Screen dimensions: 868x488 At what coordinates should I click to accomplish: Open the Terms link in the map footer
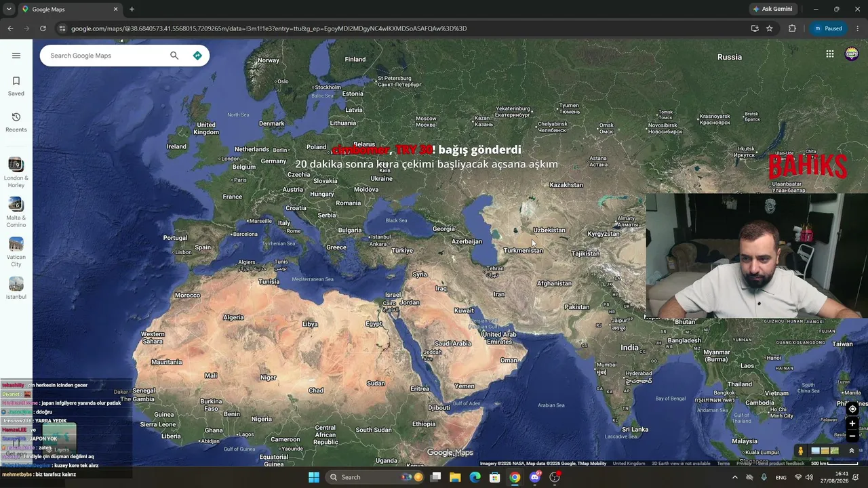724,464
